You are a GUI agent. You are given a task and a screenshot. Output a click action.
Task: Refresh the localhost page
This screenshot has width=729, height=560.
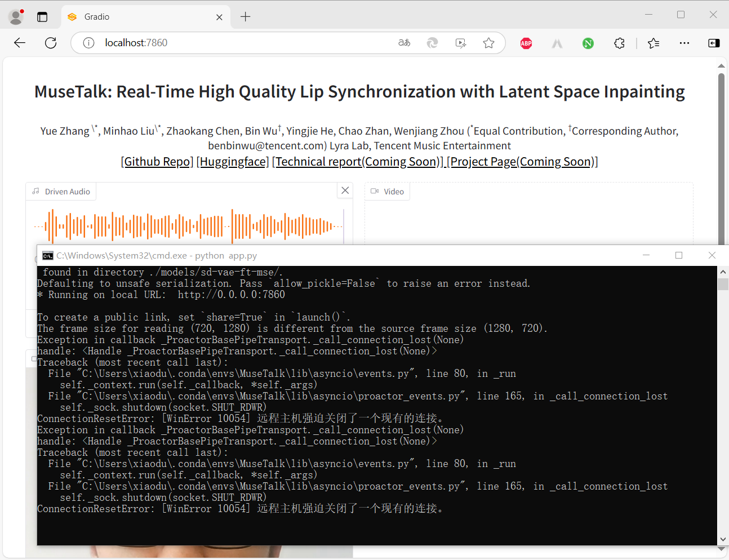[x=51, y=43]
